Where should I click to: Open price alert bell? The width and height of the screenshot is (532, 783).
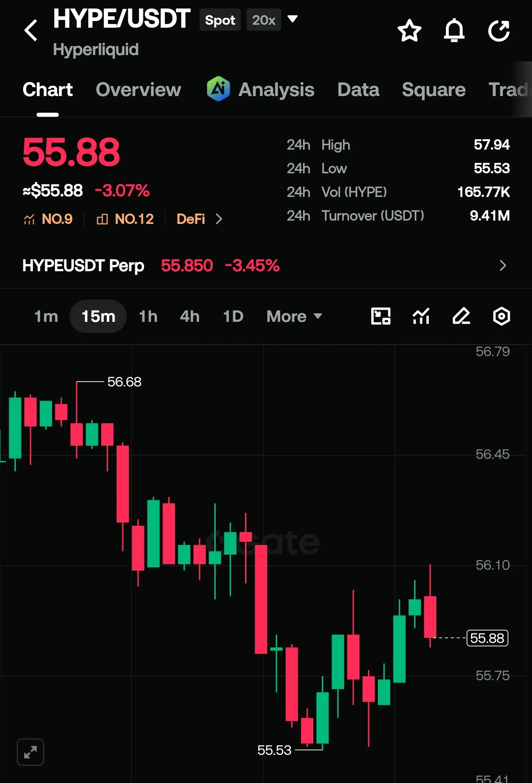tap(454, 30)
